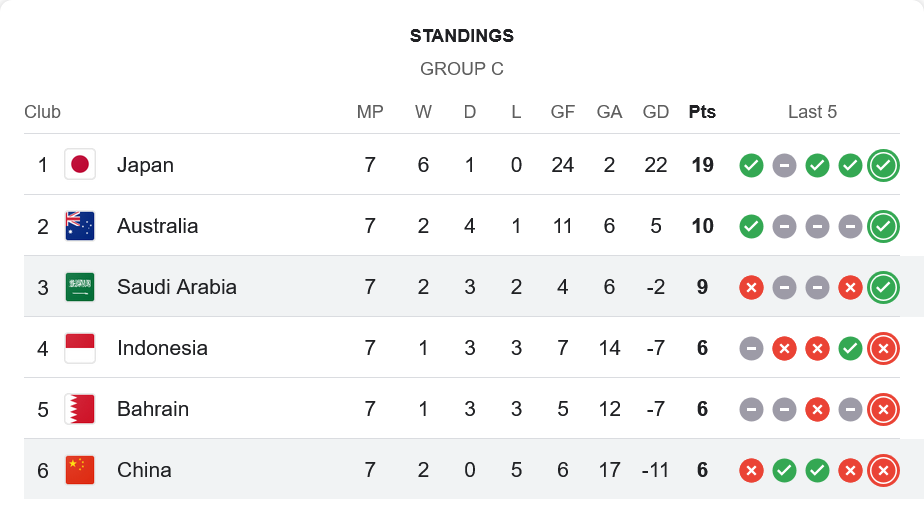Click Indonesia's most recent loss icon
Screen dimensions: 924x514
click(x=883, y=348)
